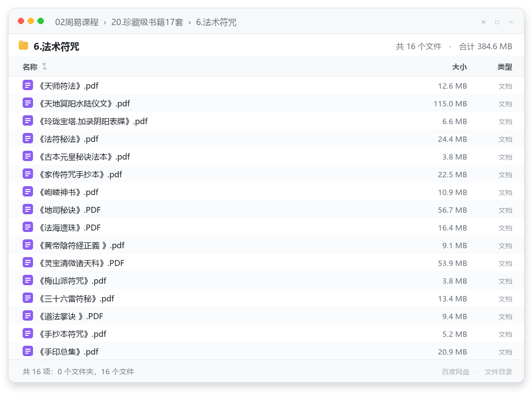This screenshot has height=394, width=532.
Task: Select file name 《手抄本符咒》.pdf
Action: click(72, 334)
